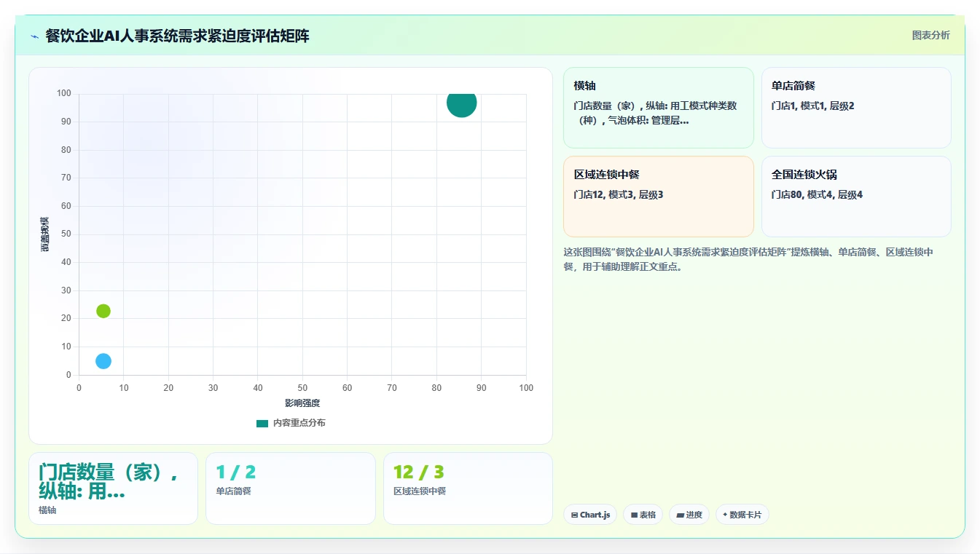Viewport: 980px width, 554px height.
Task: Open the 全国连锁火锅 info card
Action: point(856,197)
